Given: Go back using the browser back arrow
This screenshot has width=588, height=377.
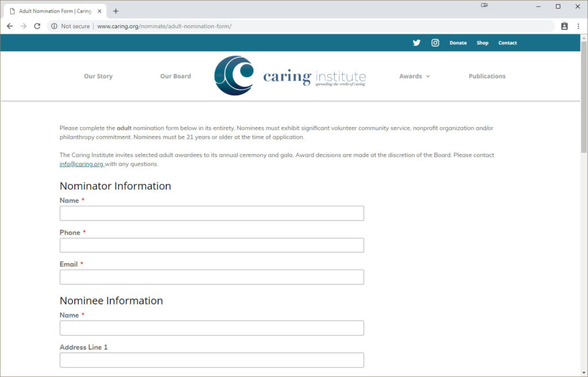Looking at the screenshot, I should click(x=10, y=26).
